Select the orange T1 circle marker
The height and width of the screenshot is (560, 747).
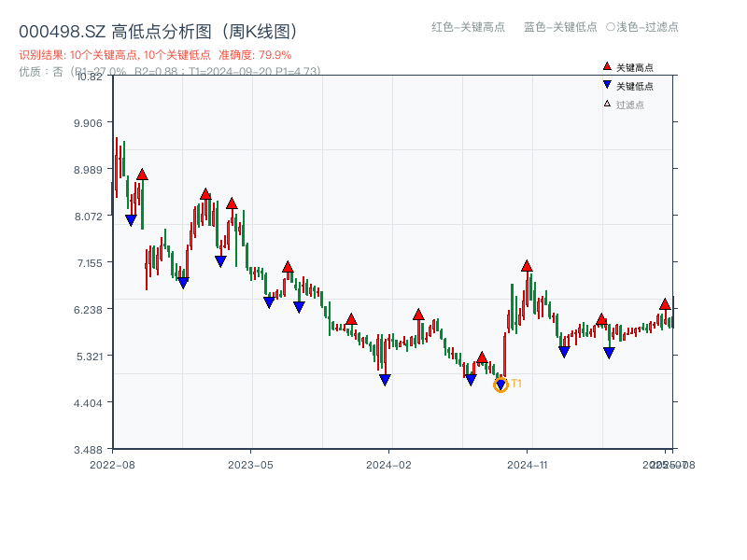pyautogui.click(x=500, y=385)
